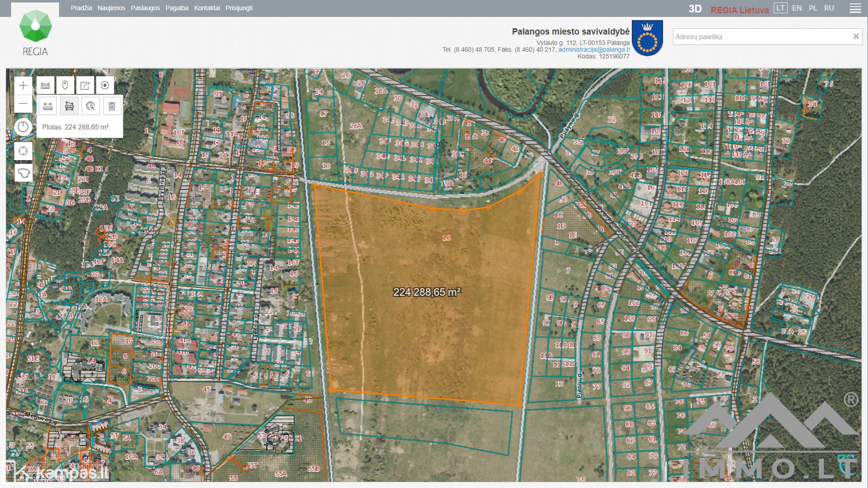Click the globe pointer coordinate tool
This screenshot has width=868, height=488.
coord(90,106)
